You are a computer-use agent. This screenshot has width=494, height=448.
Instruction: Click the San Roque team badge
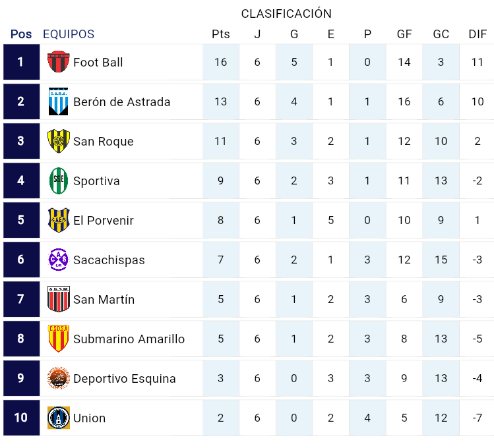(59, 141)
